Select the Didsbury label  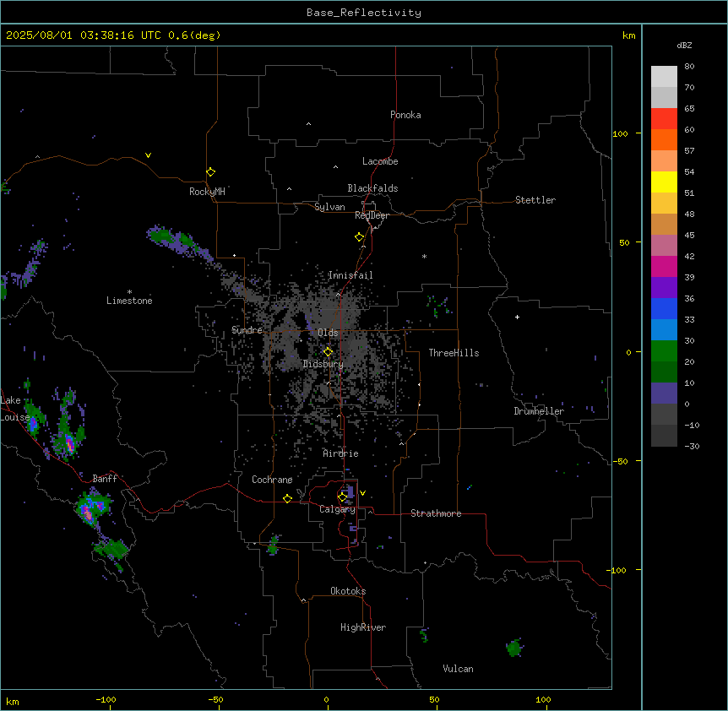[x=323, y=364]
